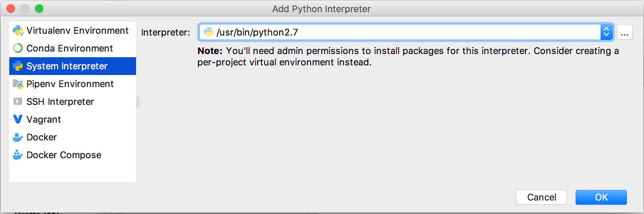Select the Pipenv Environment entry
Screen dimensions: 644x214
pyautogui.click(x=73, y=84)
